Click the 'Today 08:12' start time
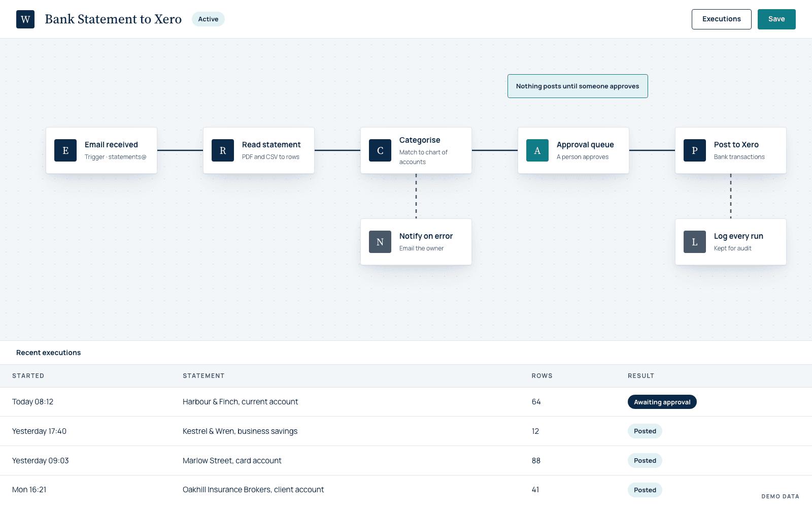 coord(32,402)
